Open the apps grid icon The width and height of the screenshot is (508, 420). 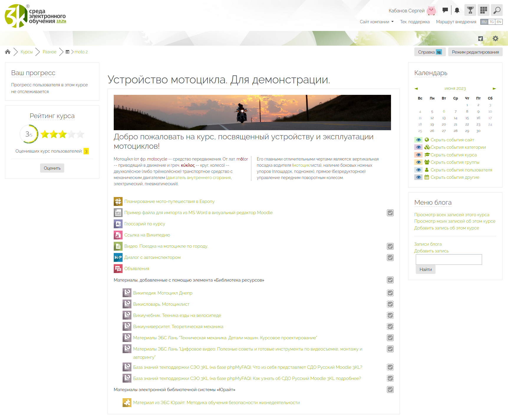[x=484, y=10]
